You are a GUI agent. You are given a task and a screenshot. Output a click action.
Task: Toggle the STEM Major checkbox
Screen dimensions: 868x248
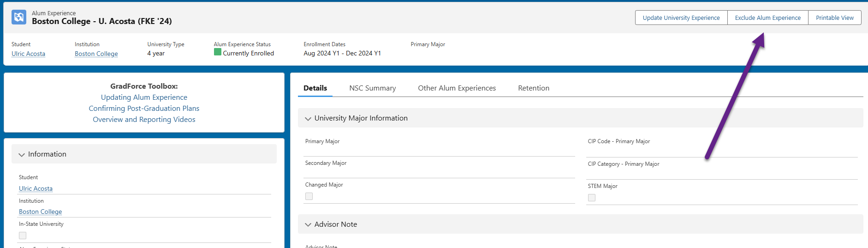(x=592, y=198)
